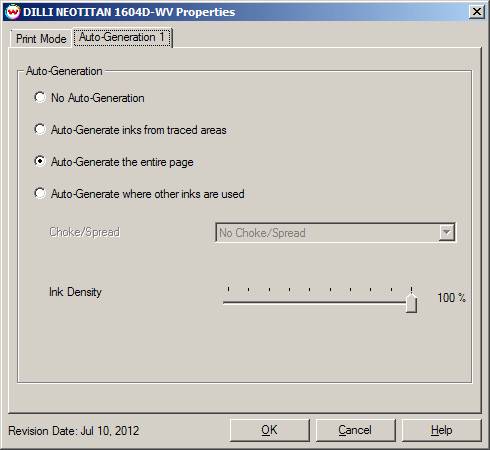Open Help for this dialog

(x=441, y=430)
